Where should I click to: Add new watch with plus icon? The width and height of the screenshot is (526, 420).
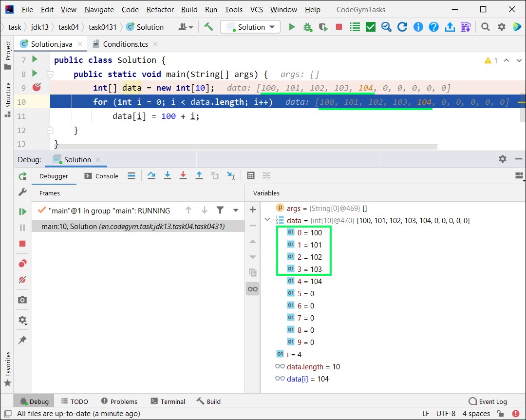pos(253,210)
